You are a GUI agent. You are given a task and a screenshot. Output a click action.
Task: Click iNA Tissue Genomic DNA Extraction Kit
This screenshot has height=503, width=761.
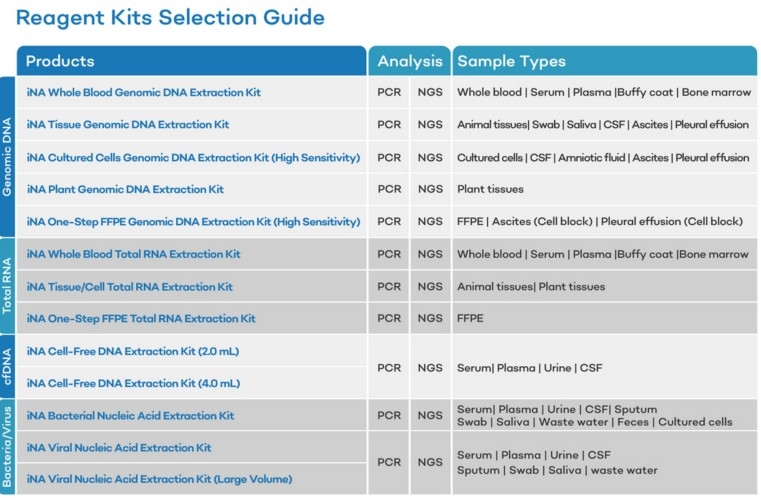coord(128,125)
